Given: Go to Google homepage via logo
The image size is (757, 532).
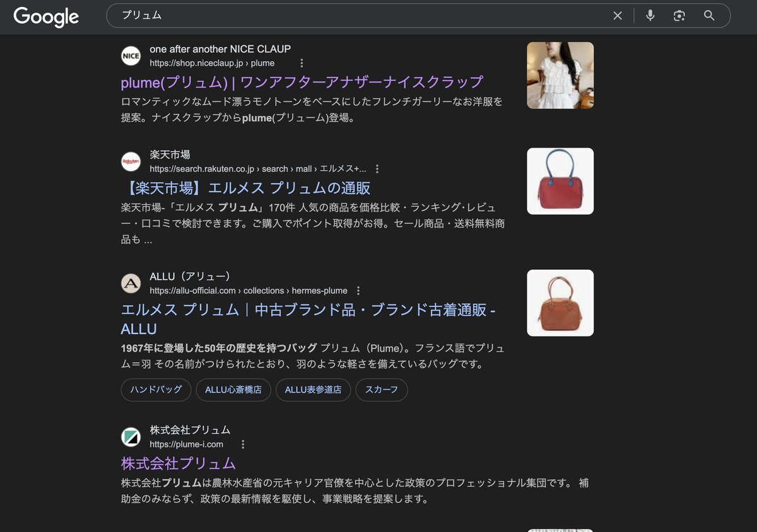Looking at the screenshot, I should tap(46, 16).
